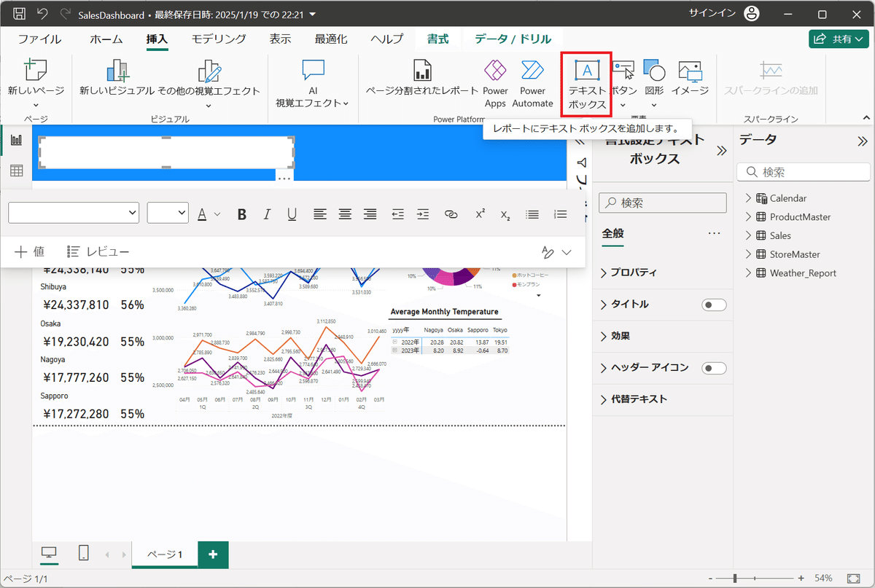Insert a new visual
The image size is (875, 588).
(117, 79)
